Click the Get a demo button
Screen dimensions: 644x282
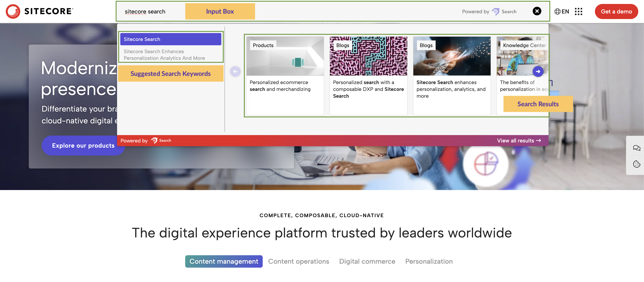pos(615,11)
